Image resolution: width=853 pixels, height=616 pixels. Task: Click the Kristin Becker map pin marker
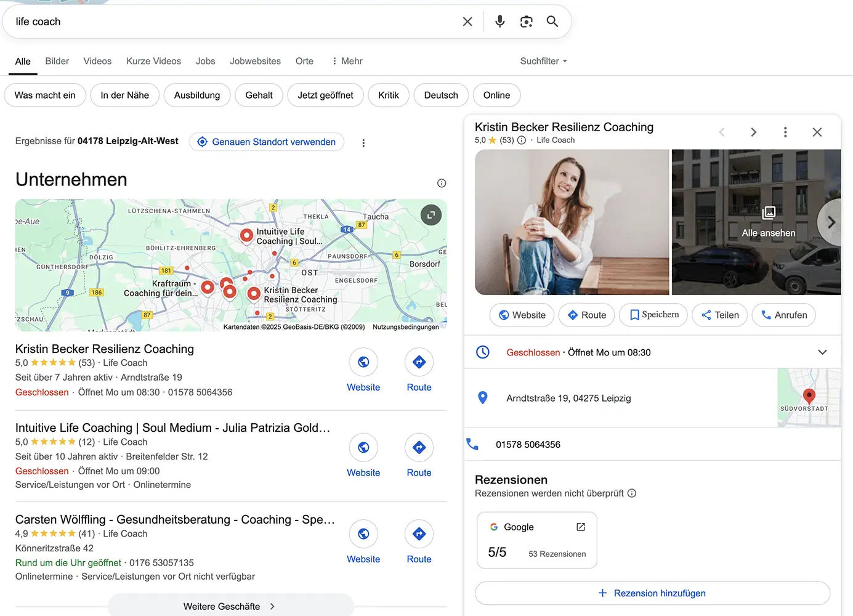tap(253, 294)
